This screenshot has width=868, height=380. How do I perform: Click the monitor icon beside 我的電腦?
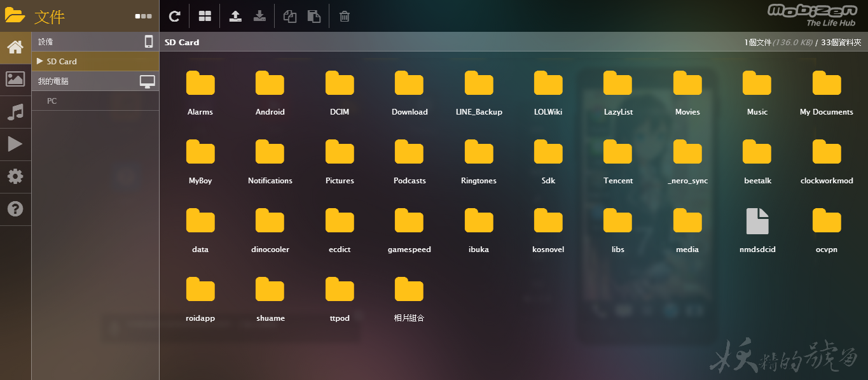(x=148, y=81)
